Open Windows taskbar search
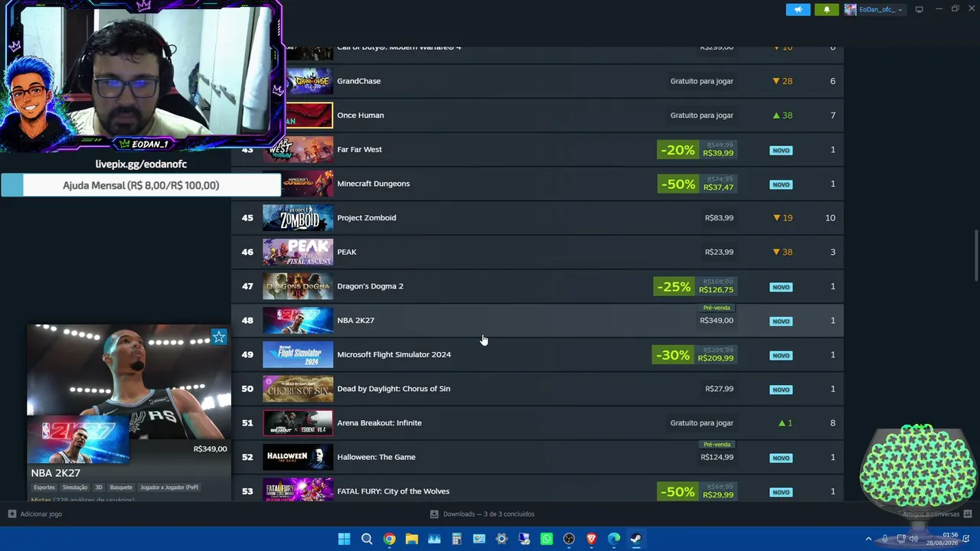This screenshot has height=551, width=980. pos(367,539)
